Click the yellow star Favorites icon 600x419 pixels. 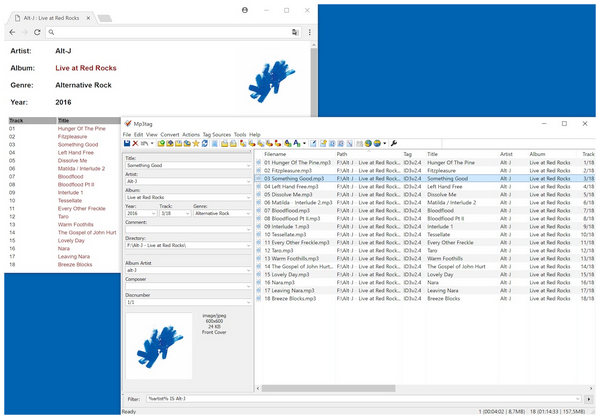click(x=196, y=143)
